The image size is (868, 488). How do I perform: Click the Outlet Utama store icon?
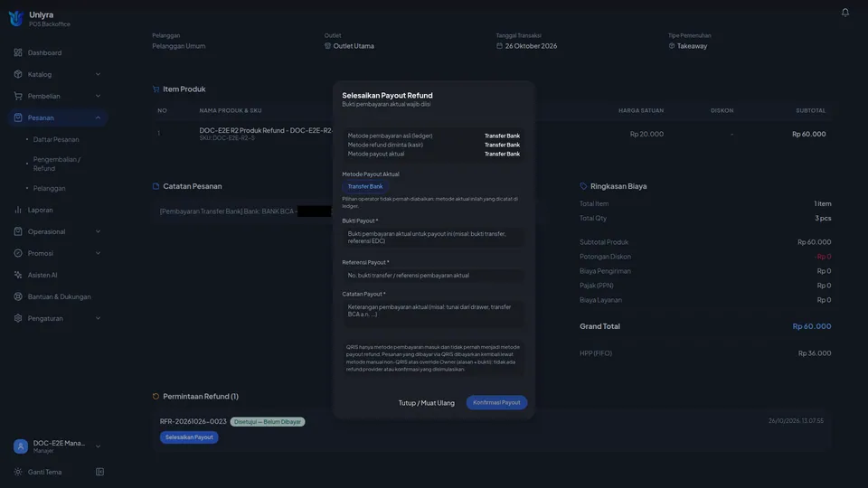(x=327, y=46)
